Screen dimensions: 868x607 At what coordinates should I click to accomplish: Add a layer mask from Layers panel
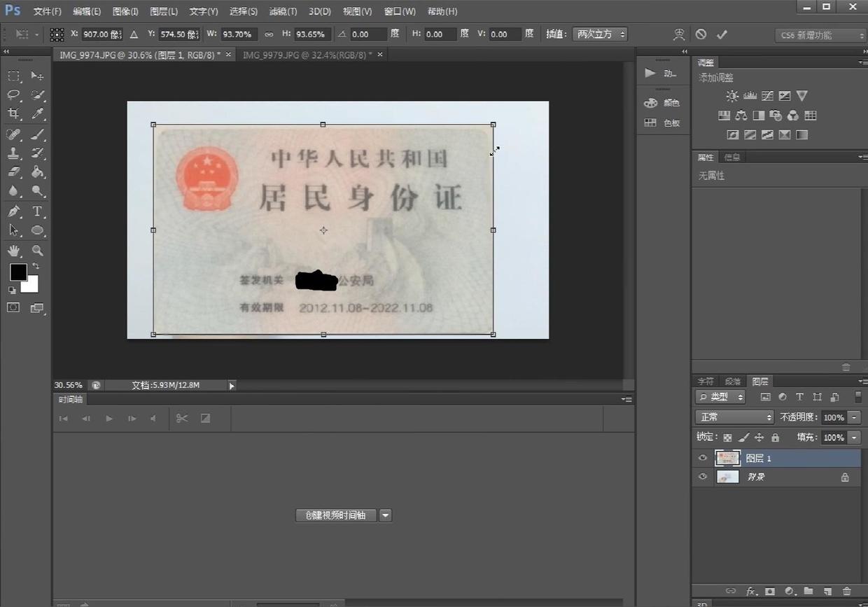click(770, 591)
